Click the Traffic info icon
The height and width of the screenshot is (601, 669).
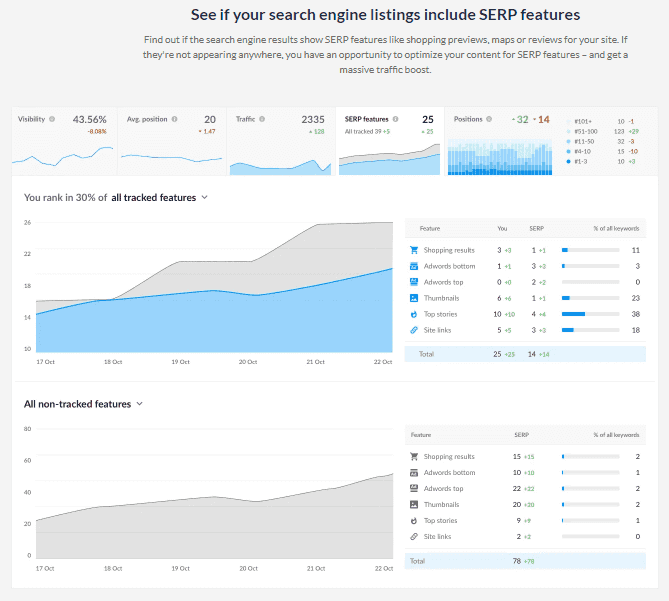(x=262, y=119)
